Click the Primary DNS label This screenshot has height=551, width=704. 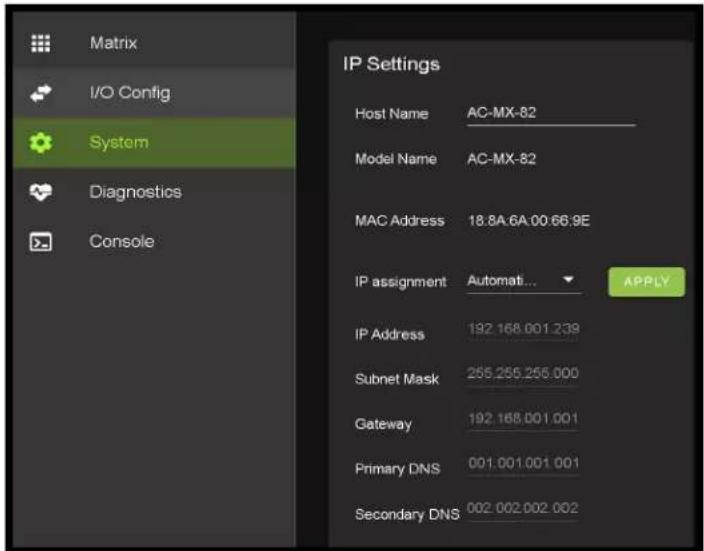[x=397, y=469]
